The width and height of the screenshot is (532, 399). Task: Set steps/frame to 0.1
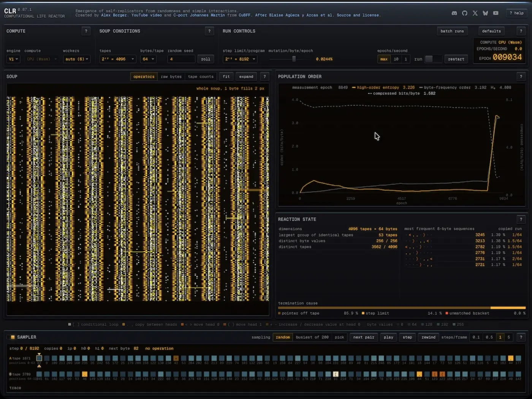pos(476,337)
